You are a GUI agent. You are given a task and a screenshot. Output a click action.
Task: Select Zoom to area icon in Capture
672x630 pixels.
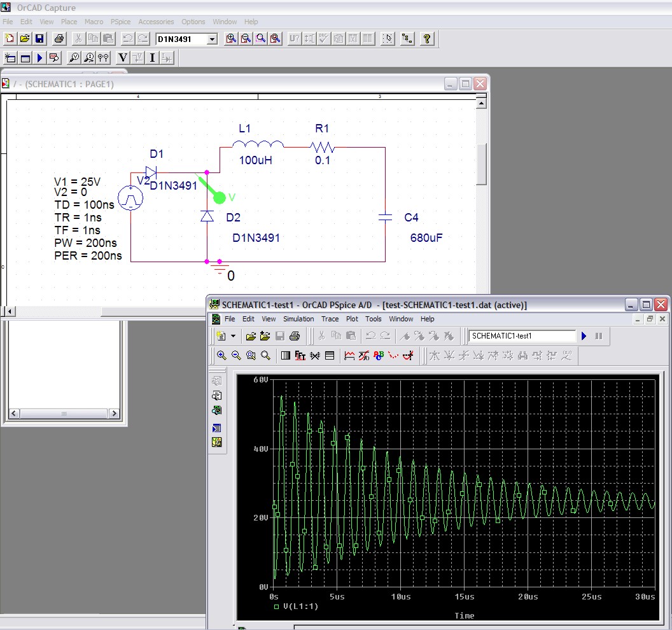tap(260, 39)
